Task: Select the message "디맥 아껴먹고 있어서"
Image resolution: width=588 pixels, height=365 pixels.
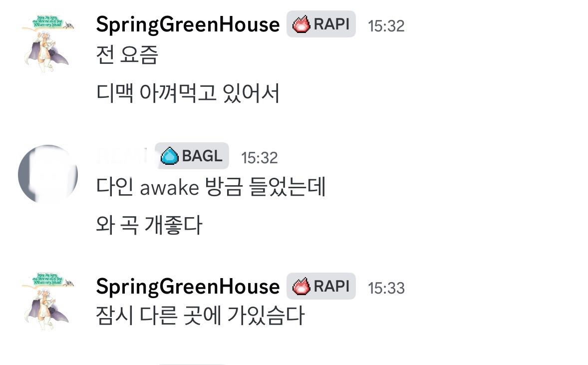Action: (188, 93)
